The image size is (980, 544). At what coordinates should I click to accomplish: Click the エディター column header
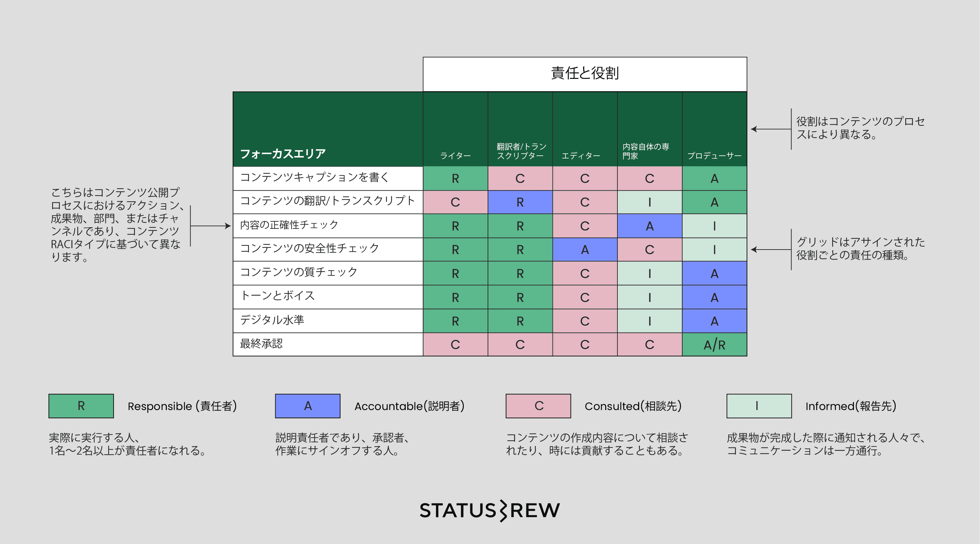point(580,155)
